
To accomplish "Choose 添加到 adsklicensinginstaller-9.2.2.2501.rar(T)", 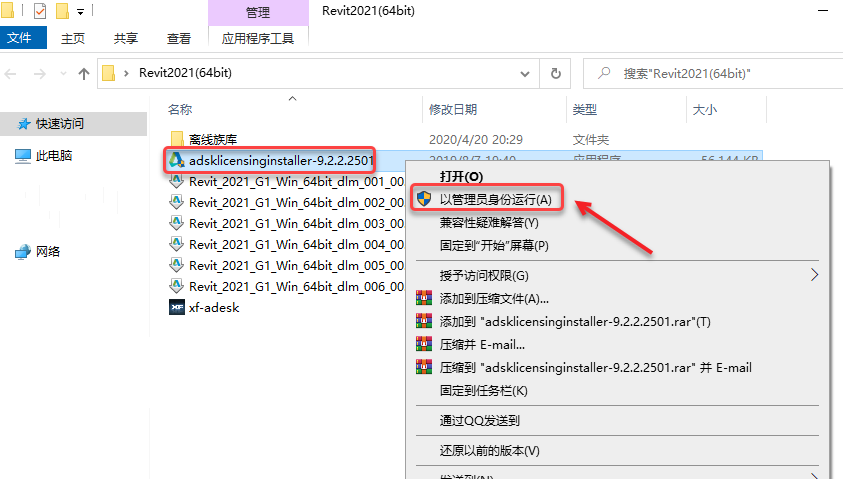I will pyautogui.click(x=575, y=321).
